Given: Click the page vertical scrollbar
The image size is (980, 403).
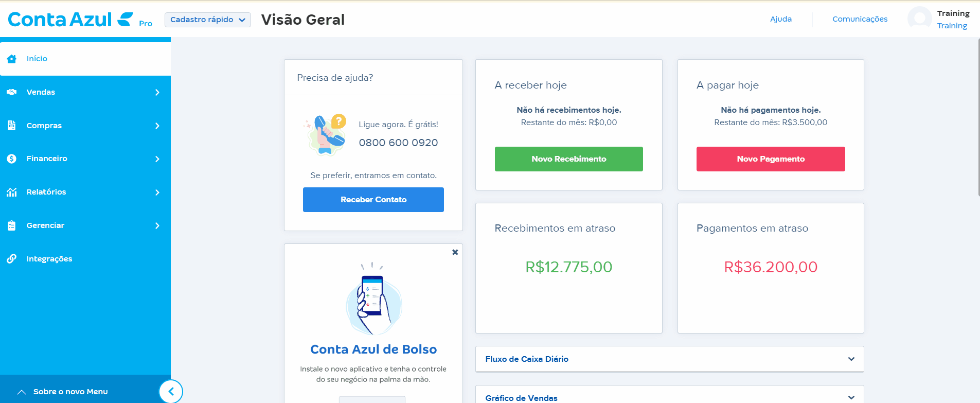Looking at the screenshot, I should pyautogui.click(x=978, y=117).
